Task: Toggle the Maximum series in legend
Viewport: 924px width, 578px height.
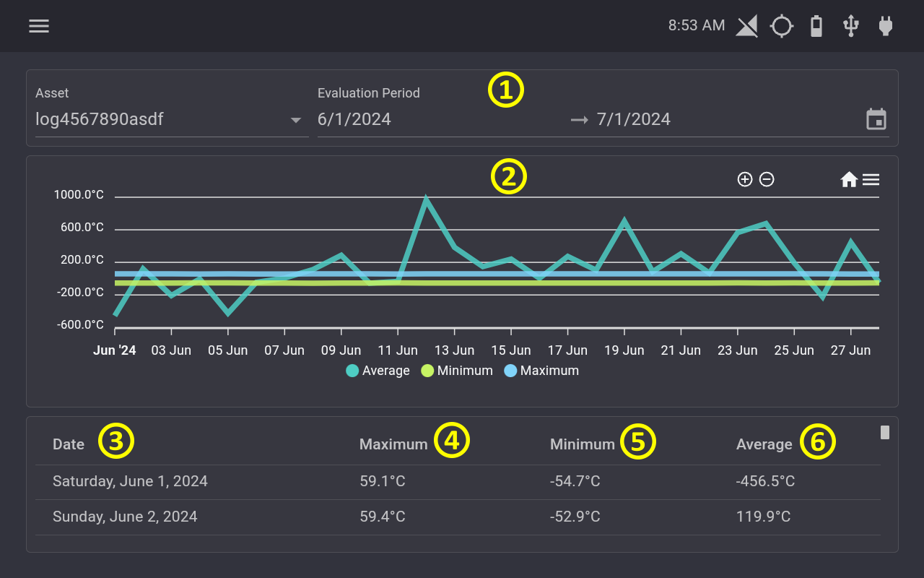Action: click(x=541, y=371)
